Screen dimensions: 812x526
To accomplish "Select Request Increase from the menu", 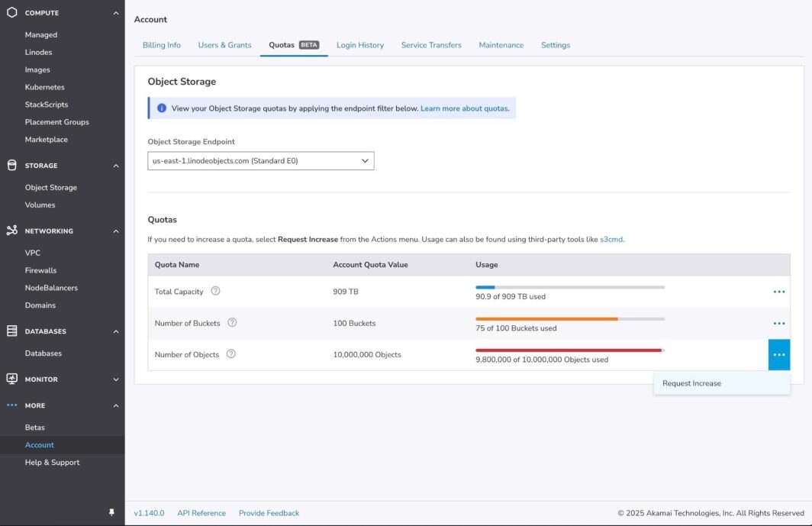I will point(691,383).
